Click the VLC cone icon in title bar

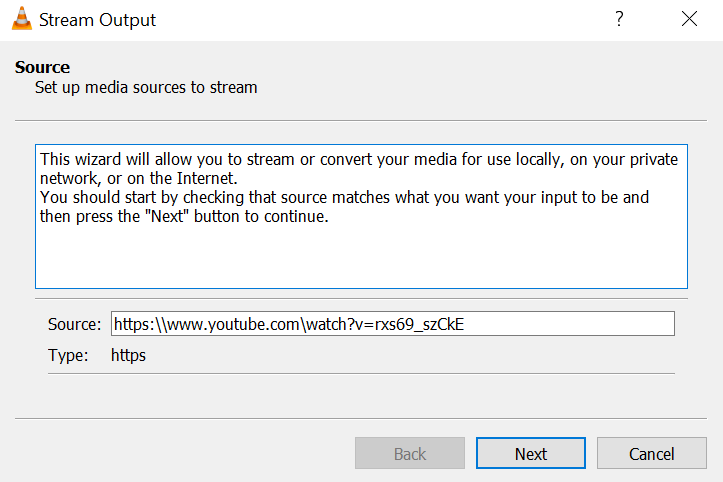click(21, 19)
